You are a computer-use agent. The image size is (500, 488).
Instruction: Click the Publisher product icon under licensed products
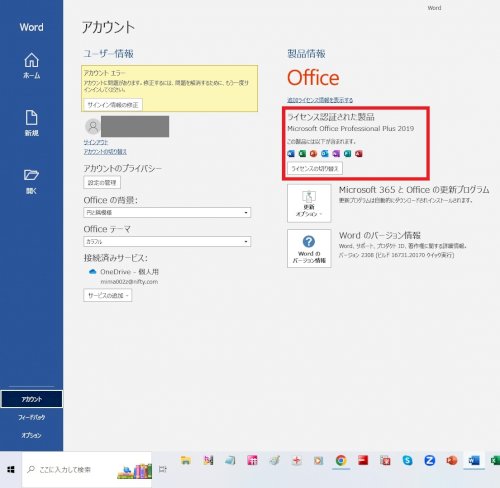347,153
